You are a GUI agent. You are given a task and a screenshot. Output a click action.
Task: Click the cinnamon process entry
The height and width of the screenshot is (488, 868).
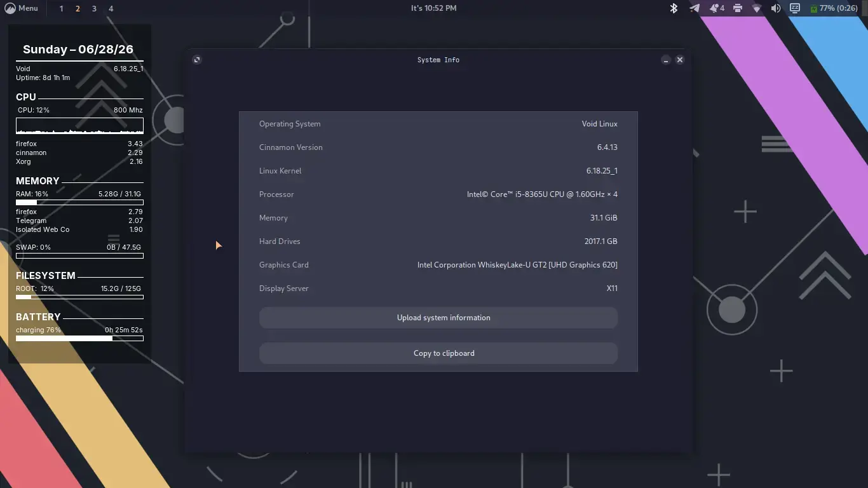[x=31, y=152]
